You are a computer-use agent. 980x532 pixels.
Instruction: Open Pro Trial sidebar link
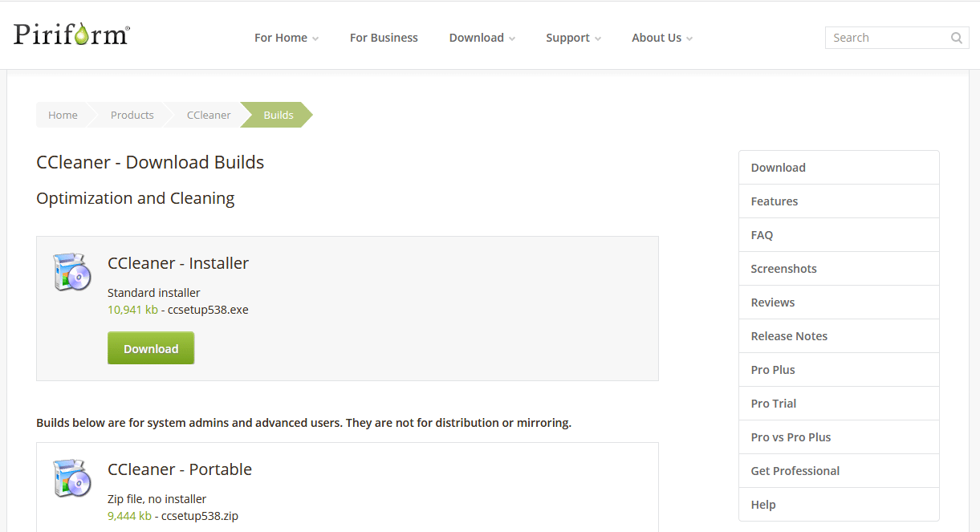839,404
